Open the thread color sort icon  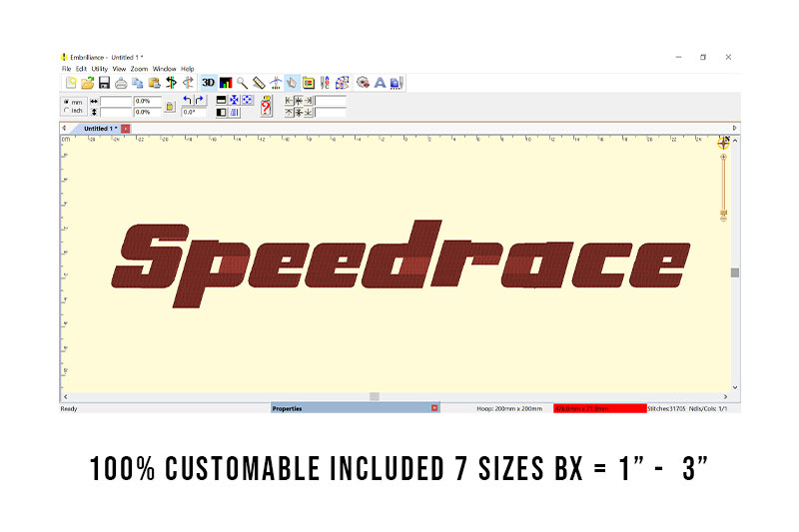326,83
